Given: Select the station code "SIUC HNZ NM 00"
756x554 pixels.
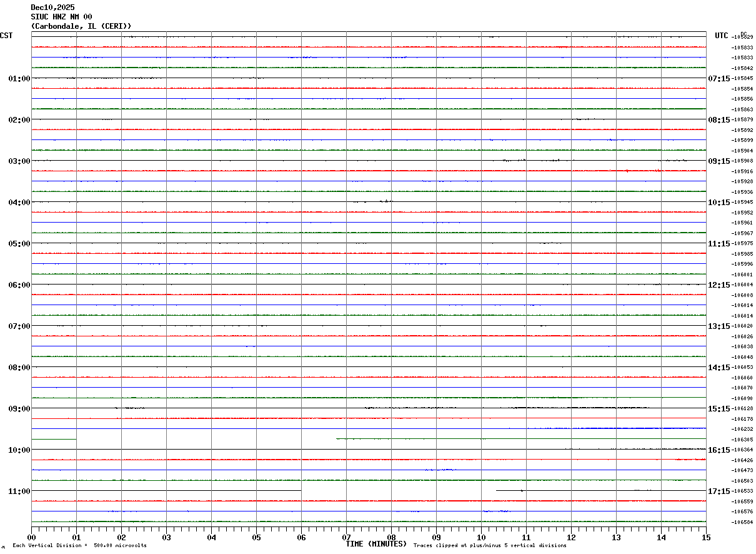Looking at the screenshot, I should (61, 17).
